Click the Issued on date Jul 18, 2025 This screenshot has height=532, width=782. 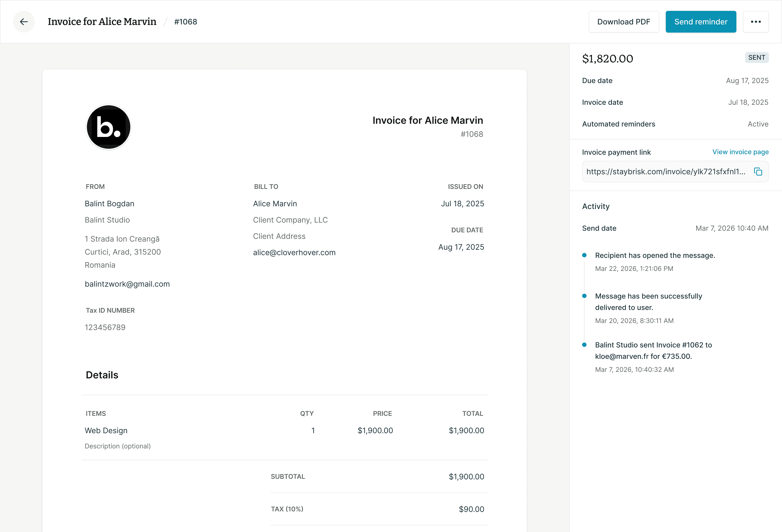(x=462, y=204)
